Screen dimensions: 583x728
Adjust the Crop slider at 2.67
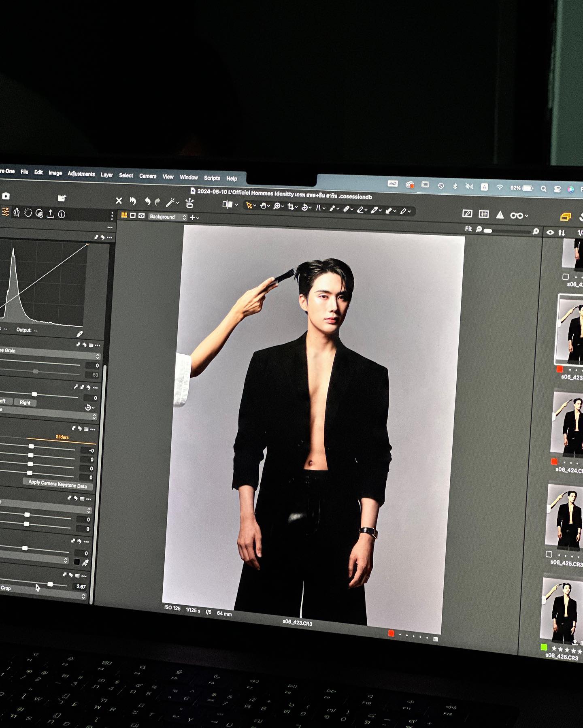pos(50,584)
